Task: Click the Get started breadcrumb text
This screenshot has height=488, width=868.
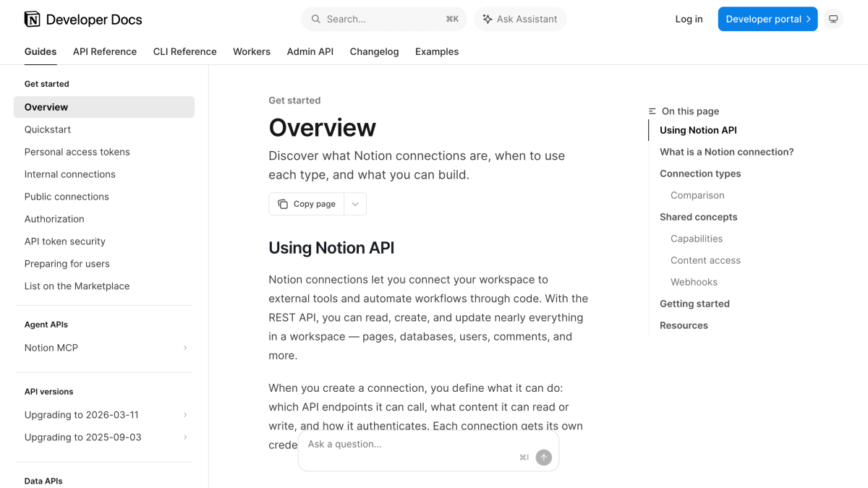Action: [294, 100]
